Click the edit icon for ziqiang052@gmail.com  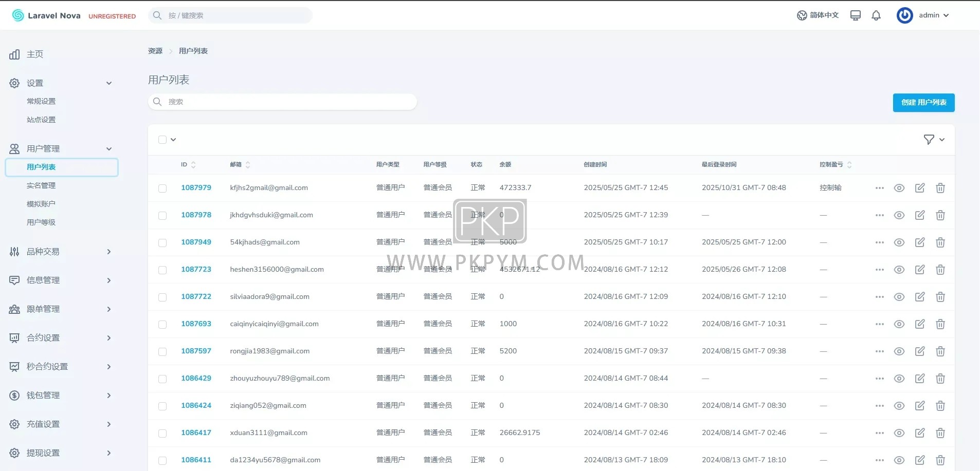tap(920, 406)
